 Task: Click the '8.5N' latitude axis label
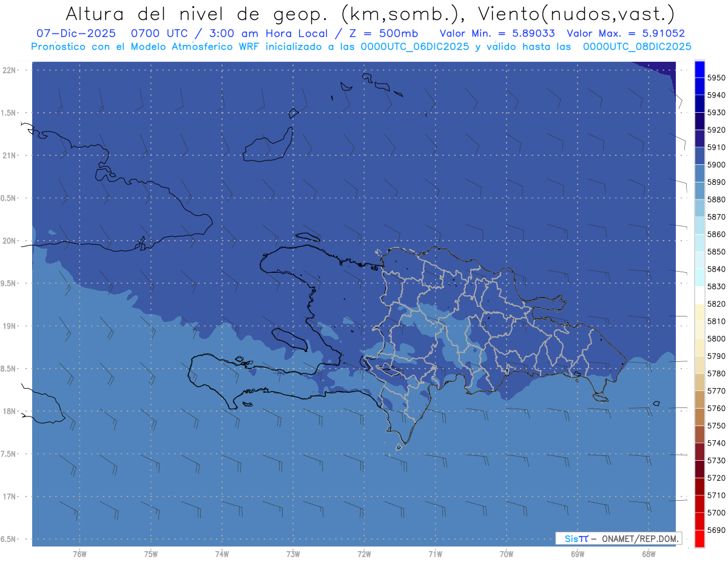pos(9,369)
